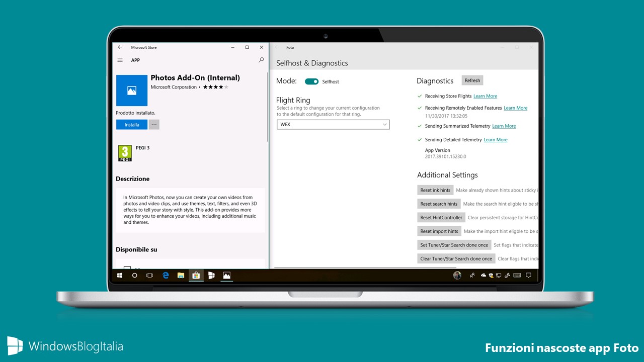Screen dimensions: 644x362
Task: Click the user avatar in system tray
Action: pyautogui.click(x=457, y=276)
